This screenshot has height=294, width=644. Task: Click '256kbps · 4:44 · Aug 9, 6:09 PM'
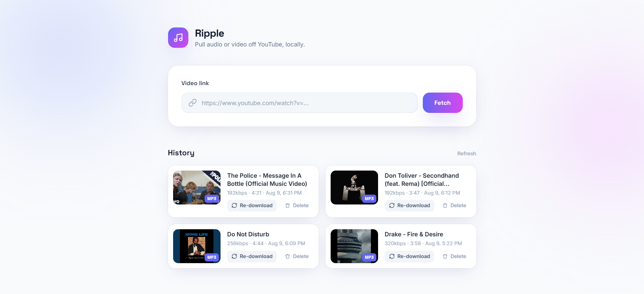click(266, 243)
